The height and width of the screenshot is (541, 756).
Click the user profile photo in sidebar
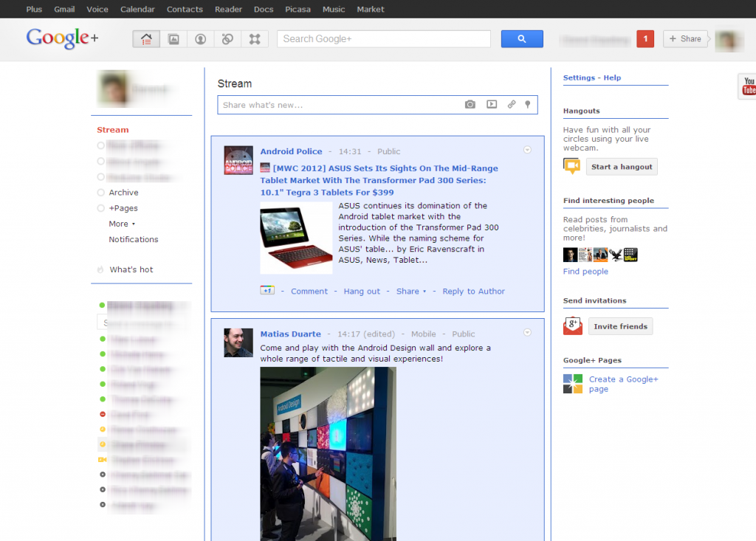click(113, 89)
